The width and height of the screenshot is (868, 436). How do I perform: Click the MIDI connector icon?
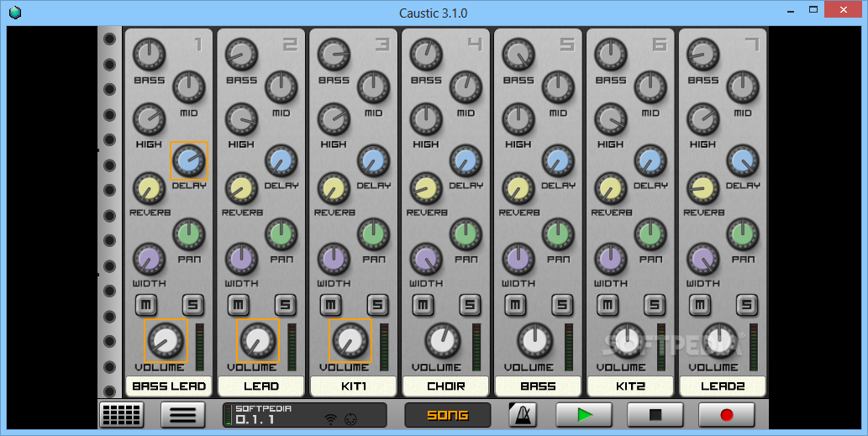[x=350, y=419]
